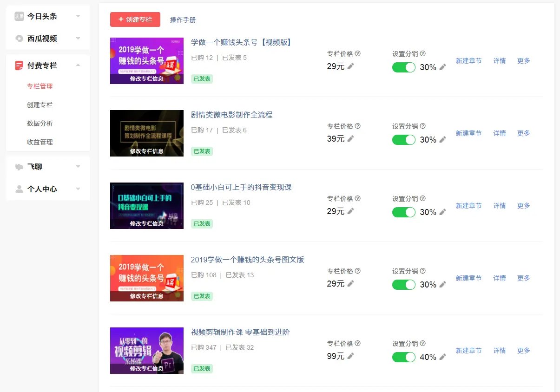Viewport: 560px width, 392px height.
Task: Open 设置分销 help icon in 剧情类微电影制作全流程 row
Action: point(423,126)
